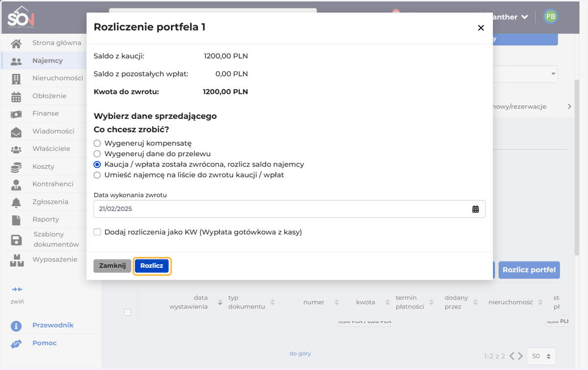Click the coins icon for Koszty

click(x=16, y=166)
